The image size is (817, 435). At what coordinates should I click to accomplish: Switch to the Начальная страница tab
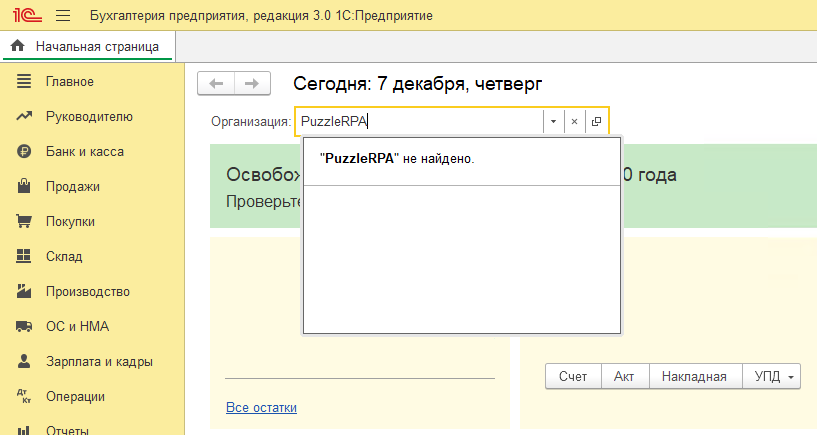89,46
